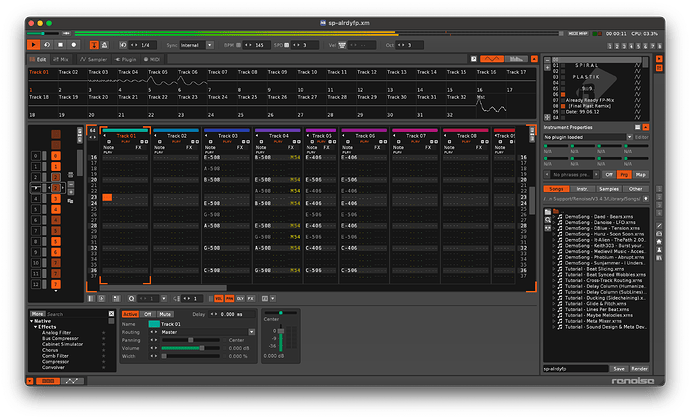Viewport: 690px width, 418px height.
Task: Show the track DSP chain view
Action: [48, 381]
